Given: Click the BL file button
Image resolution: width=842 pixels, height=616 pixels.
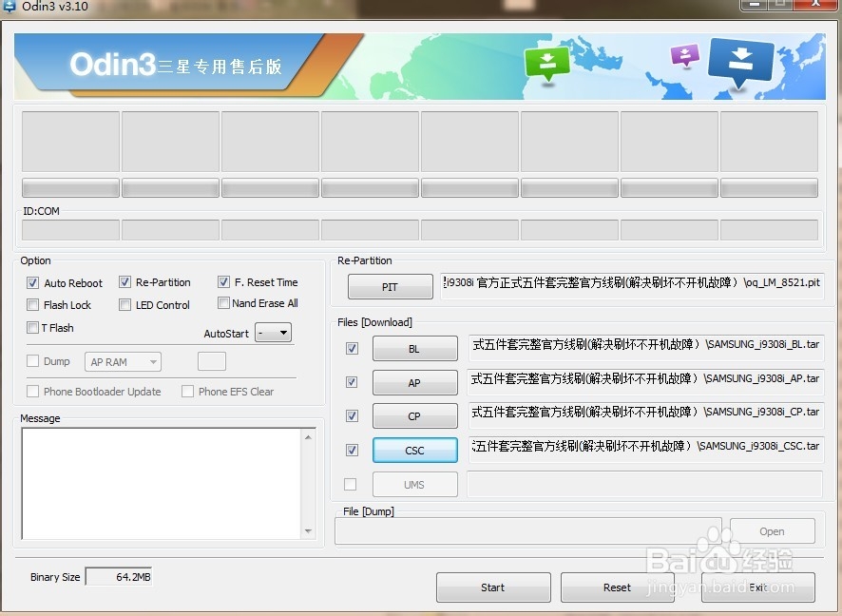Looking at the screenshot, I should coord(415,349).
